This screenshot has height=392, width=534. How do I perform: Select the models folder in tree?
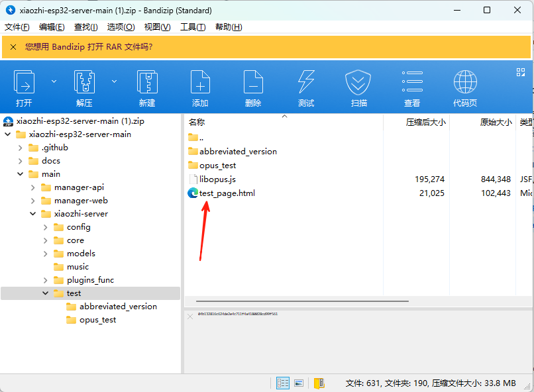click(x=81, y=254)
